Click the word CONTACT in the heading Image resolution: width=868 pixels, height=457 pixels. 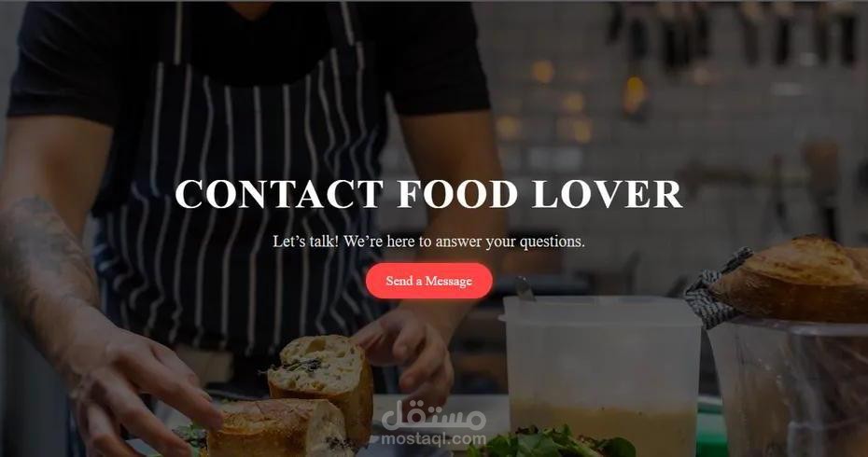click(x=279, y=195)
